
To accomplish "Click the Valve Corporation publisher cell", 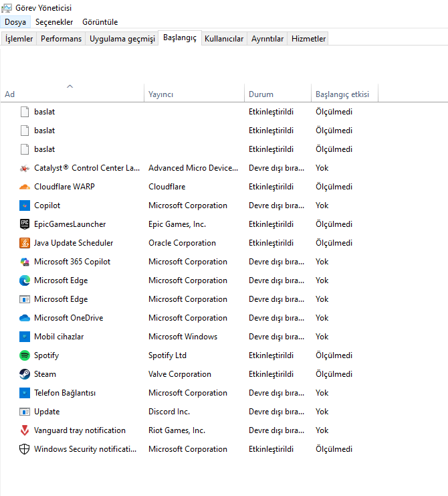I will 180,374.
